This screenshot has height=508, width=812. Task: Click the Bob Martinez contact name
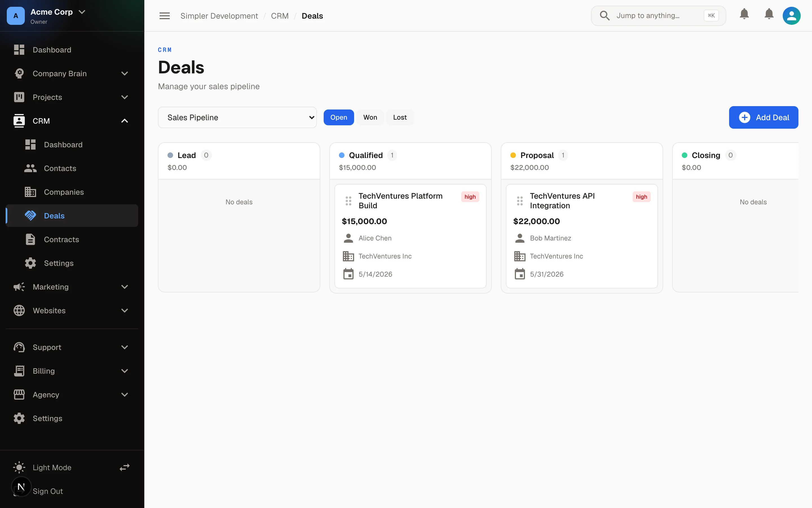550,238
